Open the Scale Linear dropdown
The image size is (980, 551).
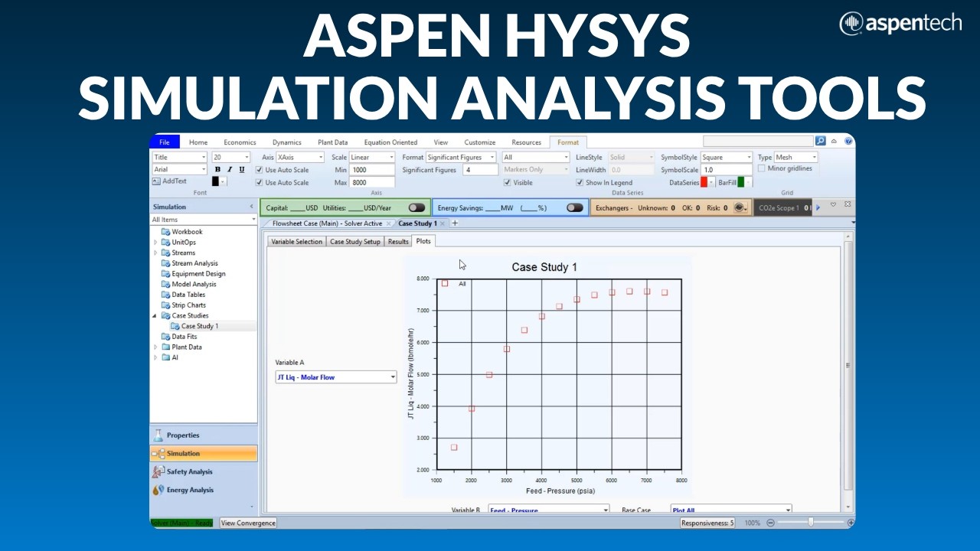[371, 158]
